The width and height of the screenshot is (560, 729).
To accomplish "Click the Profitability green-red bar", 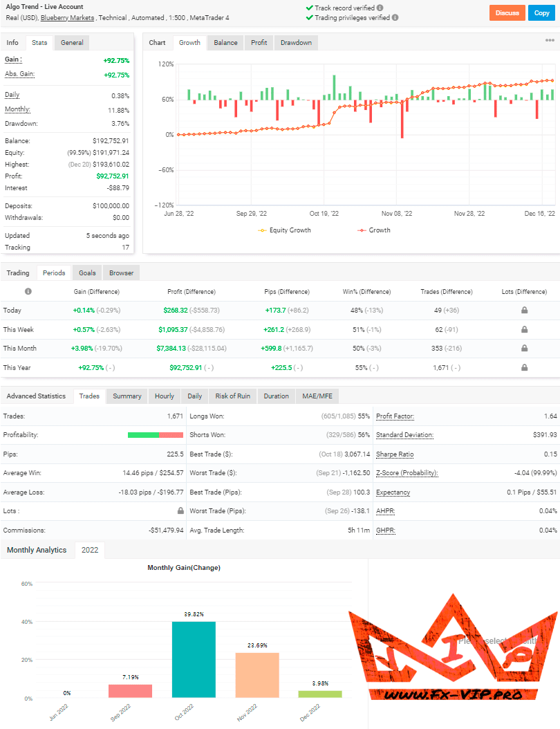I will 155,435.
